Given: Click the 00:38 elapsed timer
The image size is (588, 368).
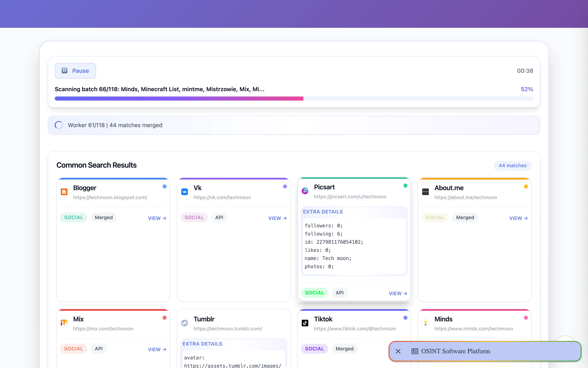Looking at the screenshot, I should 525,71.
